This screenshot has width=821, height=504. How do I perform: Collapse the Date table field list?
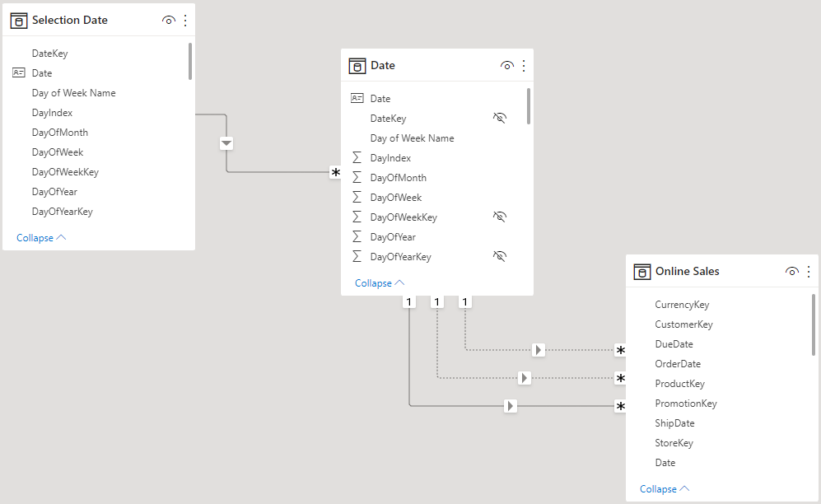click(x=380, y=283)
